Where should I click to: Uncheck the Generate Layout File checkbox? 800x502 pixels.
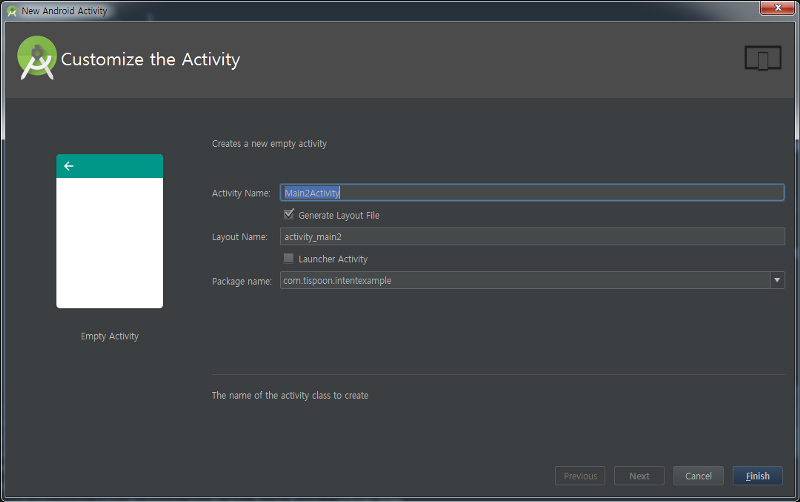coord(289,214)
